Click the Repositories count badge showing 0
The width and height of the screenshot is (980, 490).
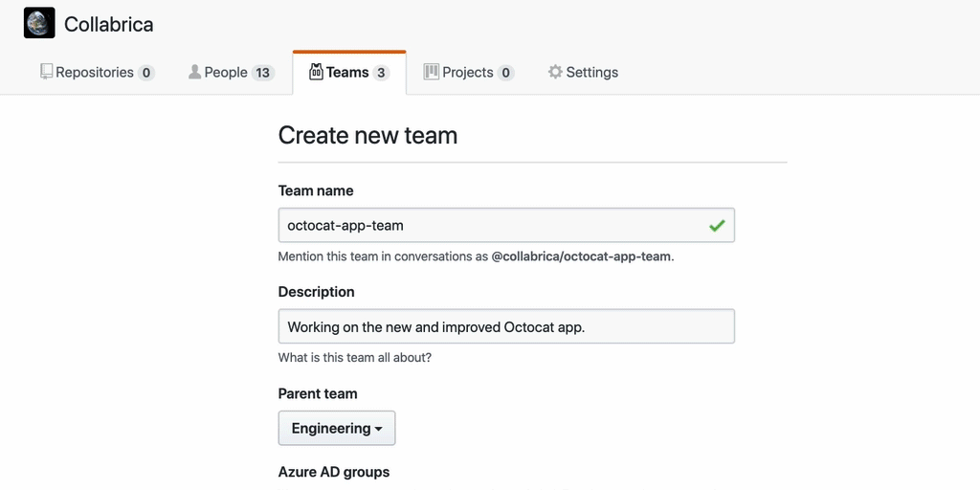coord(145,73)
